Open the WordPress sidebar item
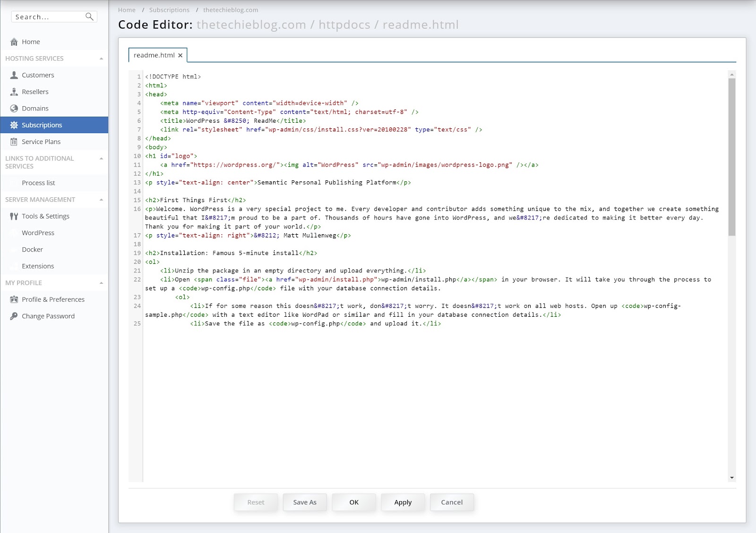The image size is (756, 533). (x=54, y=233)
